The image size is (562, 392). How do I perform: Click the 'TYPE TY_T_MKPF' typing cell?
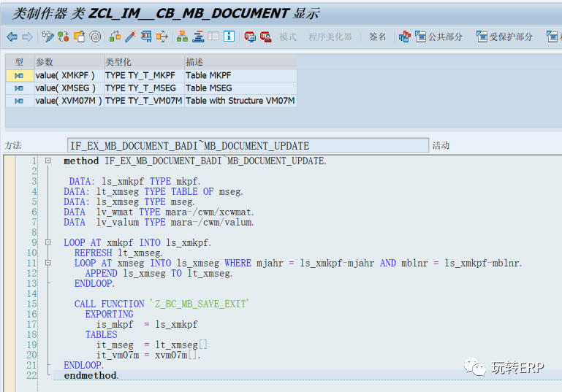144,75
